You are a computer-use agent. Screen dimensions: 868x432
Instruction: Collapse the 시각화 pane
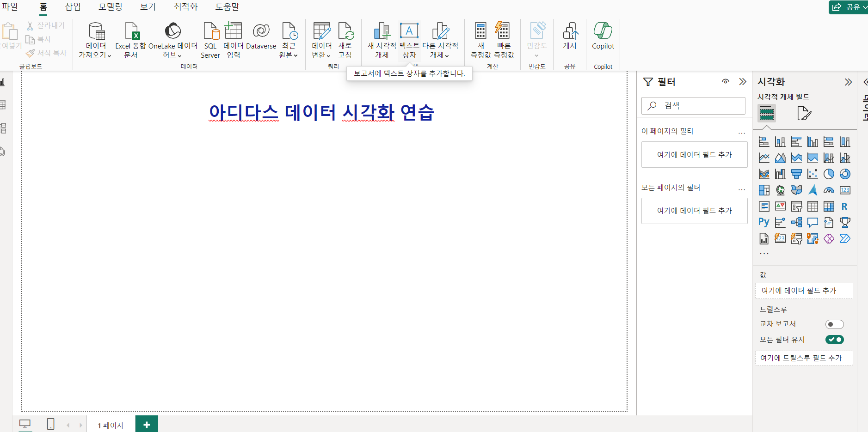[848, 82]
